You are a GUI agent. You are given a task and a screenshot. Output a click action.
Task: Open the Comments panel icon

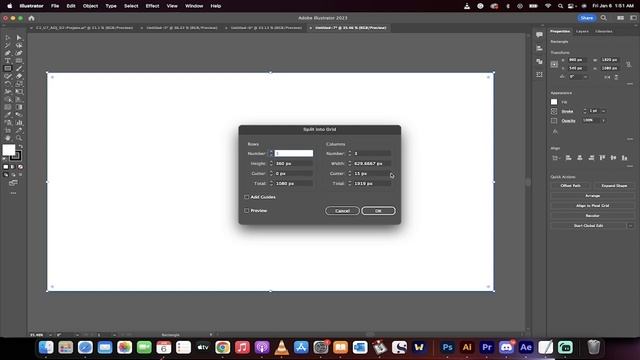click(x=539, y=35)
